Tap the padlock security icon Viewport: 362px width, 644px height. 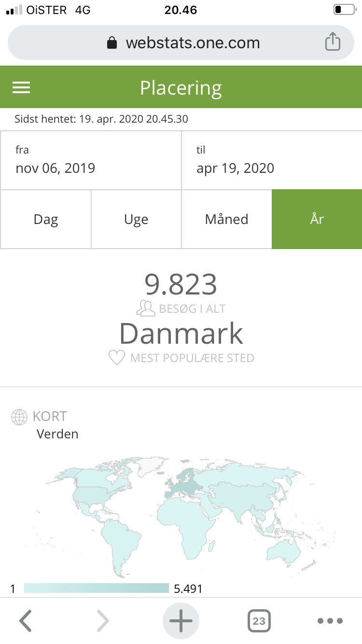click(112, 43)
